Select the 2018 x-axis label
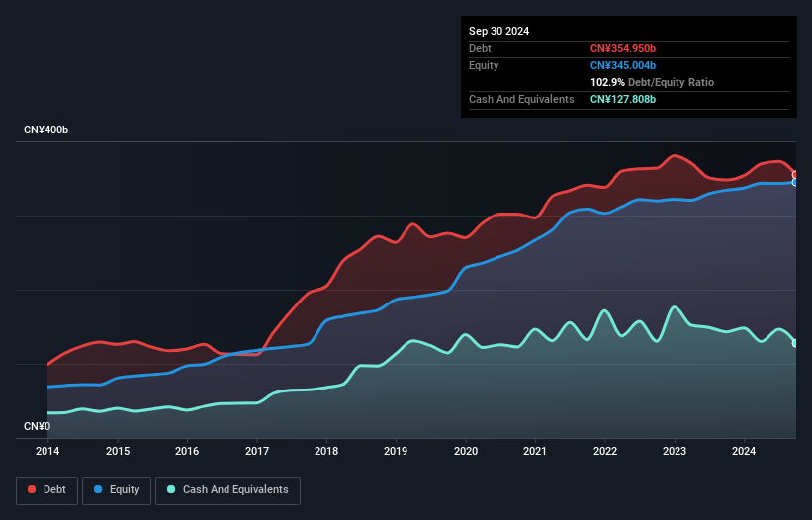 tap(326, 451)
